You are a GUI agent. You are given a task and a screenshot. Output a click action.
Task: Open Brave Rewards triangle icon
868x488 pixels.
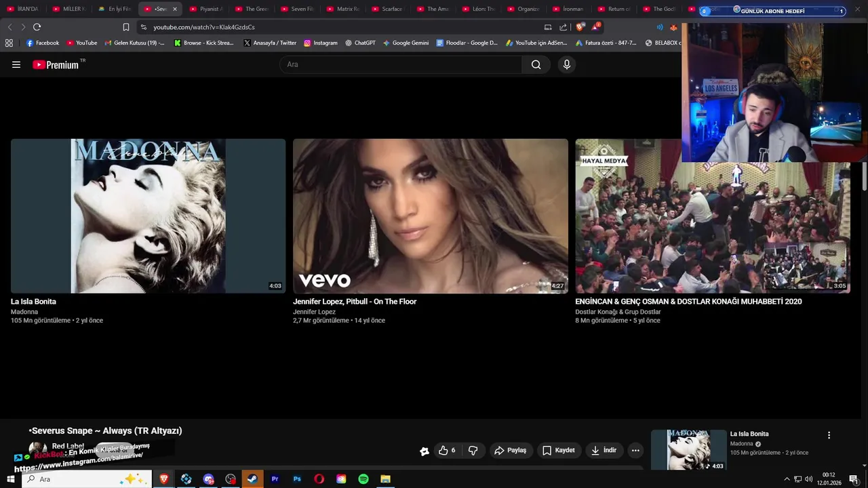coord(595,27)
